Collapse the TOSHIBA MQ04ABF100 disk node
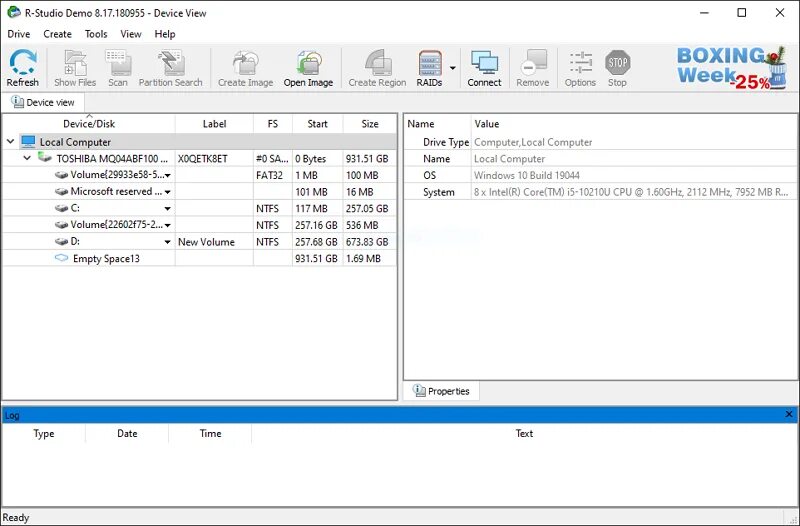The height and width of the screenshot is (526, 800). [x=27, y=158]
